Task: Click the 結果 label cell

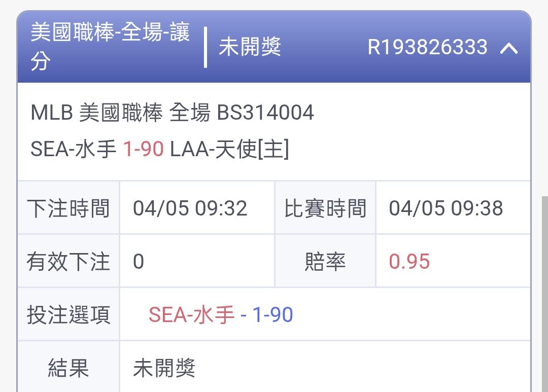Action: pyautogui.click(x=68, y=368)
